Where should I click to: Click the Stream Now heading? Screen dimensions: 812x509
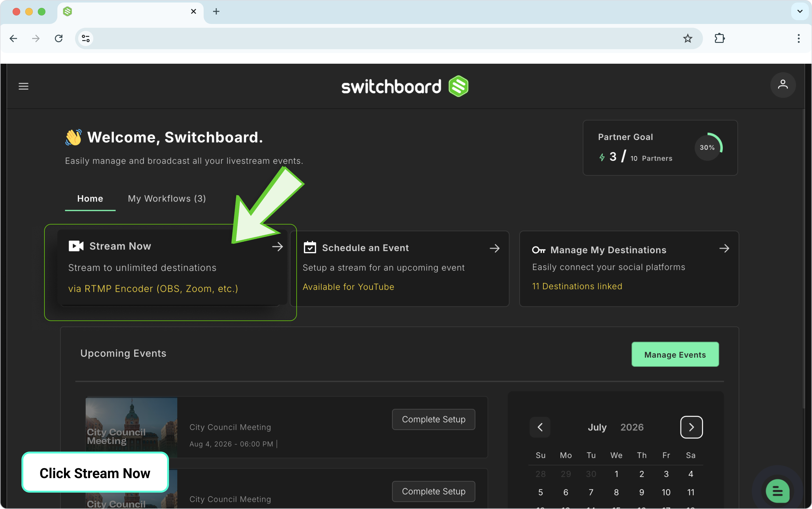pyautogui.click(x=120, y=246)
